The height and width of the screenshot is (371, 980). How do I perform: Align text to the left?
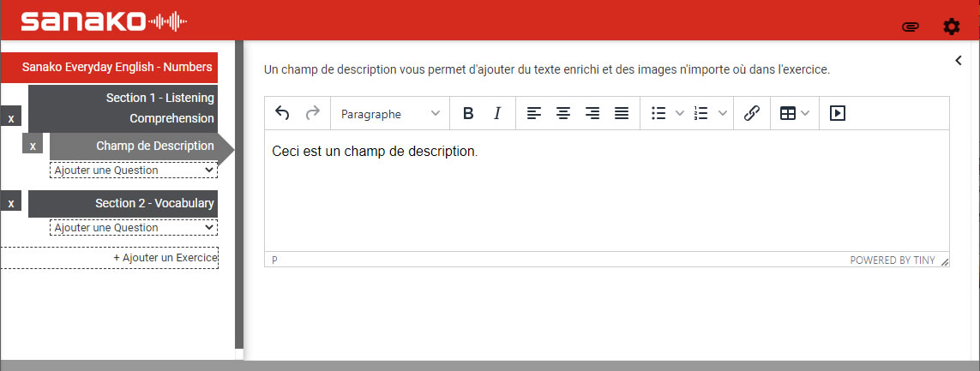[533, 113]
